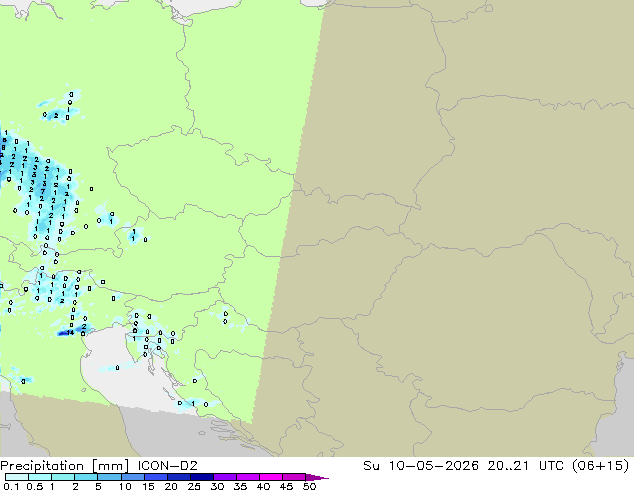Pick the 10–15 mm legend color swatch
The width and height of the screenshot is (634, 490).
[132, 477]
